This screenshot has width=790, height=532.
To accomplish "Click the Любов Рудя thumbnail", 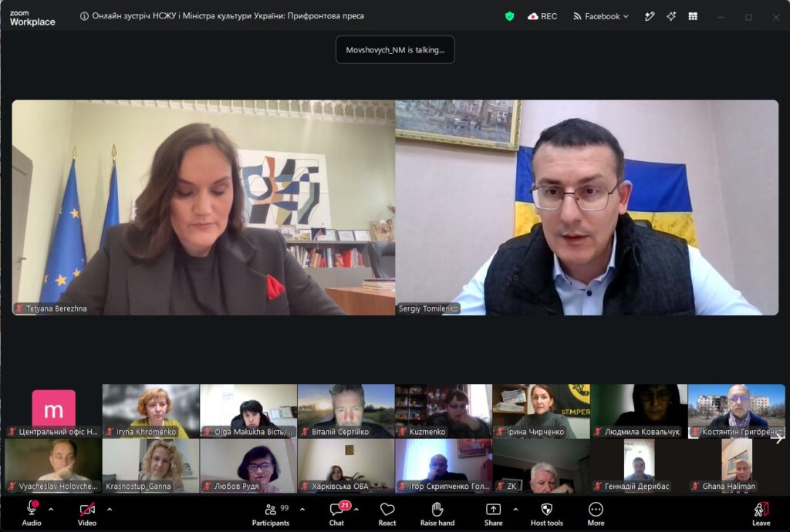I will [x=248, y=466].
